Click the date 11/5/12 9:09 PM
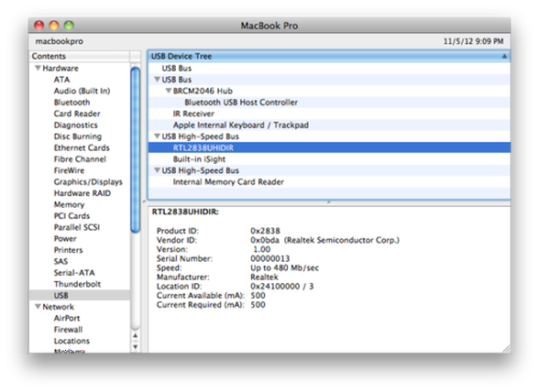539x392 pixels. pos(473,41)
